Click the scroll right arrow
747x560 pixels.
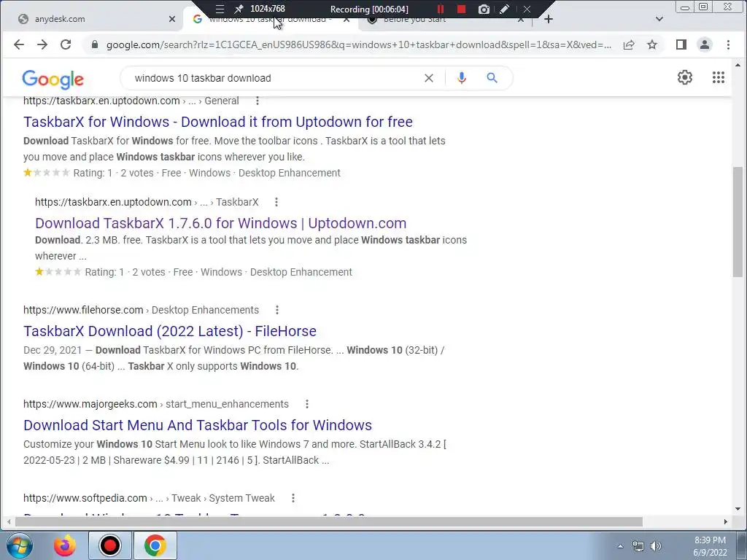[x=725, y=522]
